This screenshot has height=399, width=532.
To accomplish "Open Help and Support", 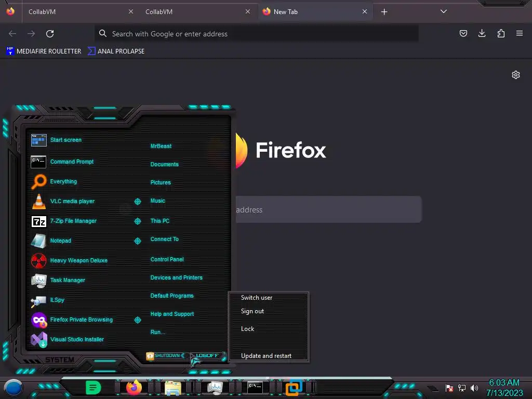I will pos(172,314).
